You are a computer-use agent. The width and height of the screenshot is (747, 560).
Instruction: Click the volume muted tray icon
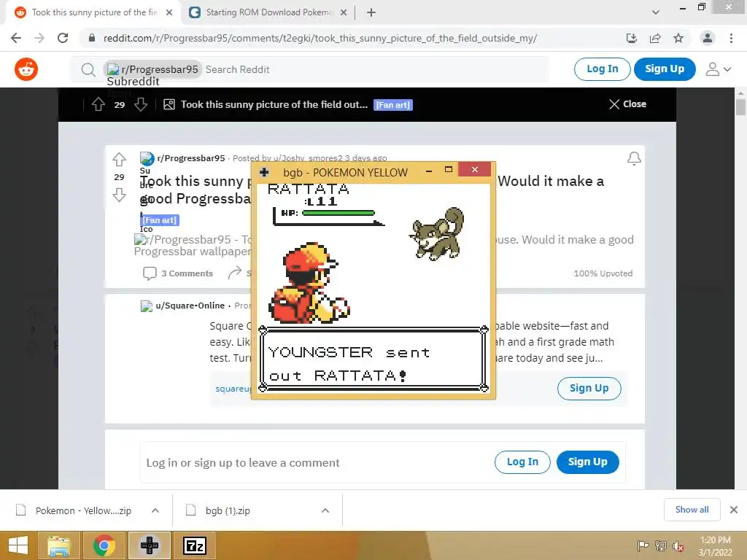tap(678, 546)
